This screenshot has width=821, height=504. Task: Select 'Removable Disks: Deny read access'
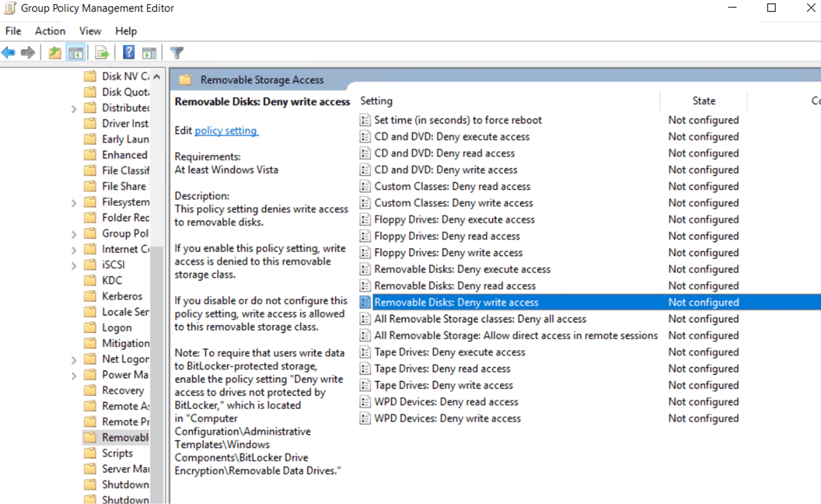click(455, 286)
